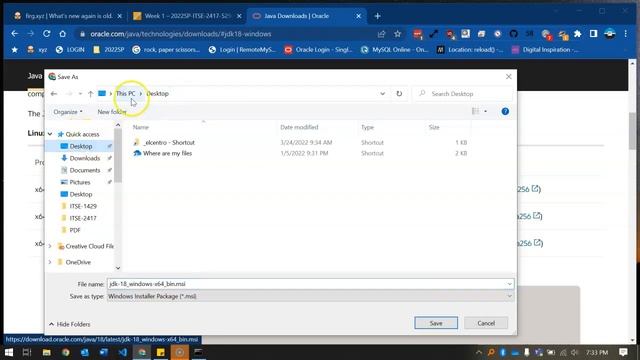The width and height of the screenshot is (640, 360).
Task: Click the Search Desktop field
Action: 463,93
